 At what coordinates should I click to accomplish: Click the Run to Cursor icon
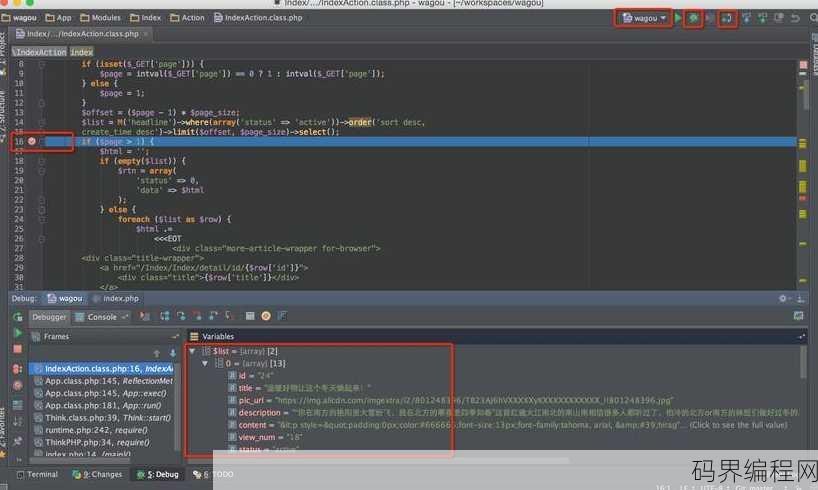[229, 316]
